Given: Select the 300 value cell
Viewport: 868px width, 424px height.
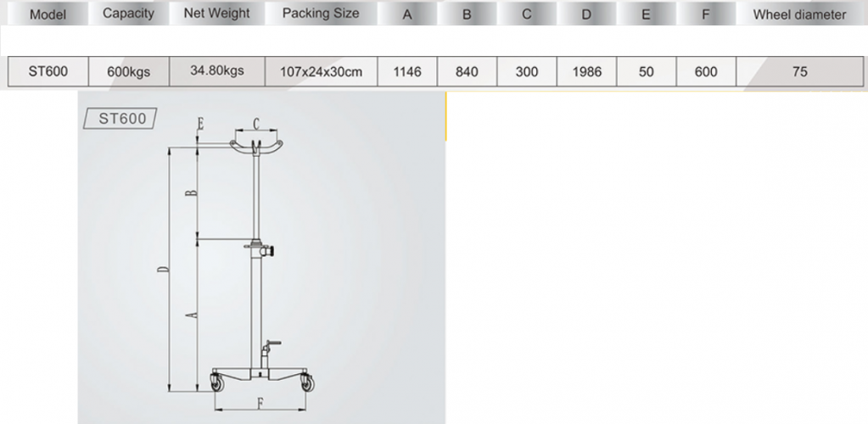Looking at the screenshot, I should 527,71.
